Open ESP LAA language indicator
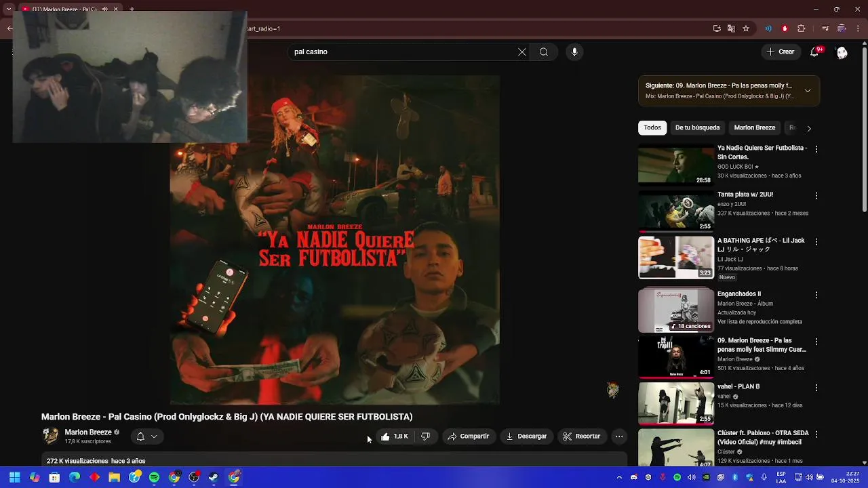Screen dimensions: 868x488 point(781,477)
